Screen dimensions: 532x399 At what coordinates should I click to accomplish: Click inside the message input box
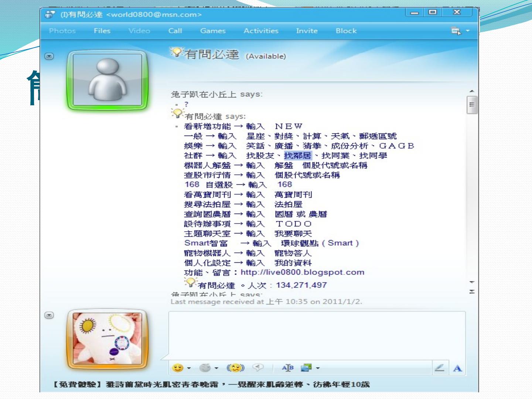[317, 335]
